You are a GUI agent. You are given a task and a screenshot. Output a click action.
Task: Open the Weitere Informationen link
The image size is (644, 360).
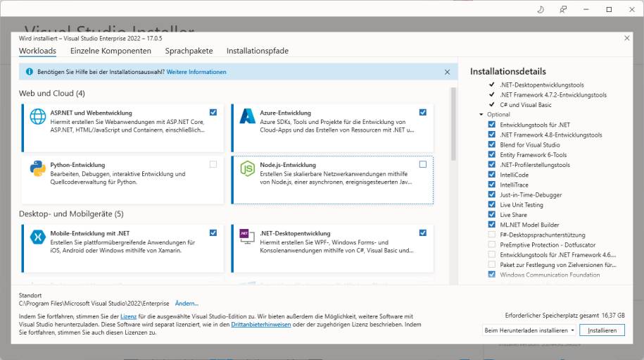[x=196, y=72]
